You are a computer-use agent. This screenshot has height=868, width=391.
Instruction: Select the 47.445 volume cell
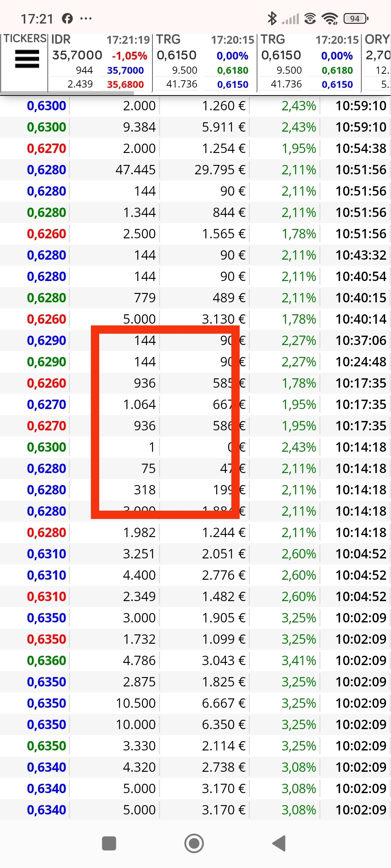135,170
